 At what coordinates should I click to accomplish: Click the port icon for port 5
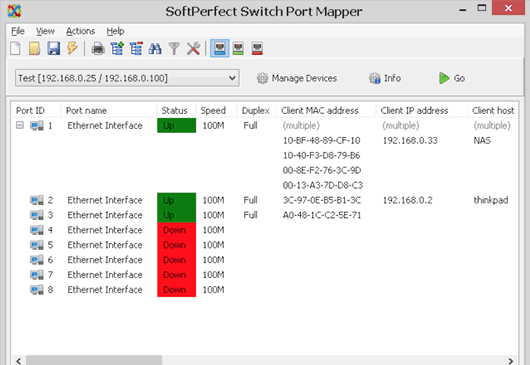point(37,245)
